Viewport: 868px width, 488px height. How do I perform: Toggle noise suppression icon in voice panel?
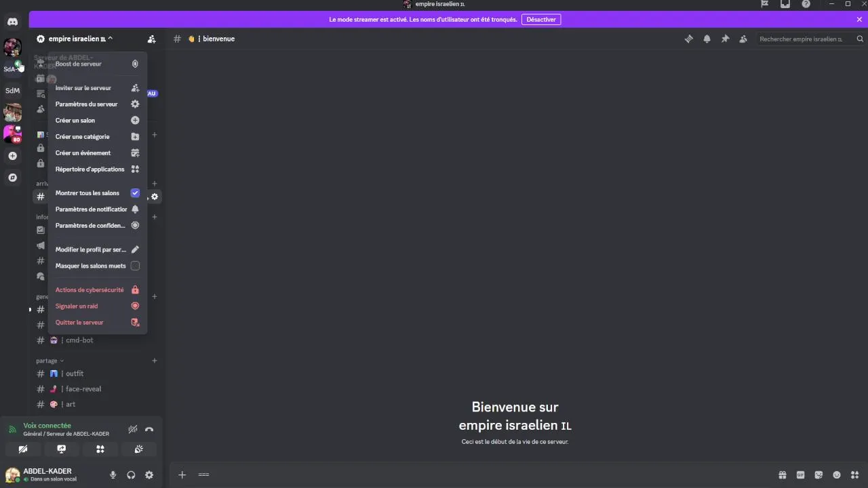(133, 430)
